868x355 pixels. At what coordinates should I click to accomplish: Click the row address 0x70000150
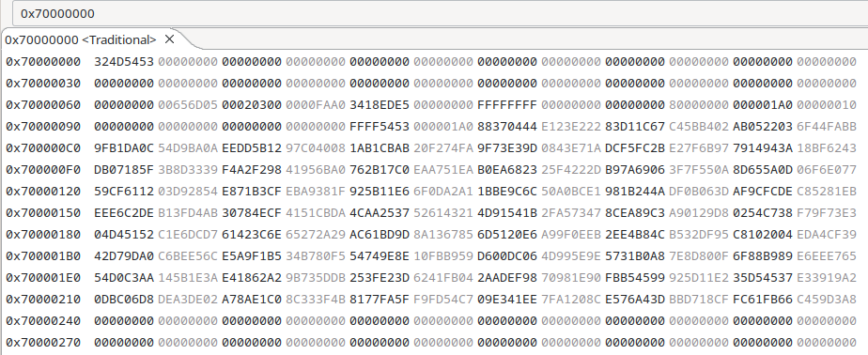coord(43,212)
